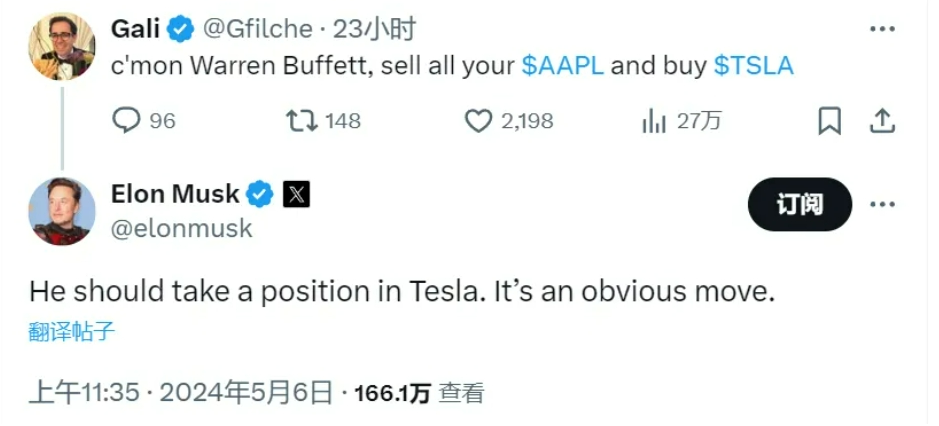The image size is (939, 426).
Task: Like Gali's post with the heart icon
Action: (x=479, y=121)
